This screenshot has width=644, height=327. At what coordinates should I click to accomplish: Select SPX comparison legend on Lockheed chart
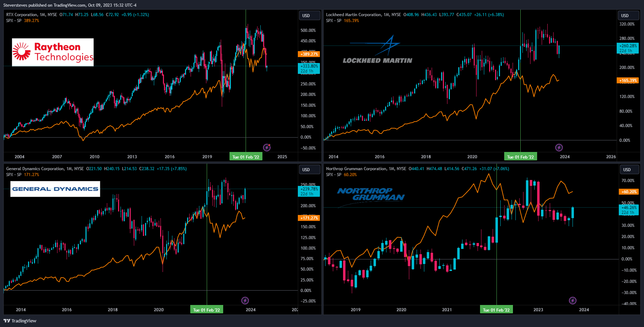[342, 21]
